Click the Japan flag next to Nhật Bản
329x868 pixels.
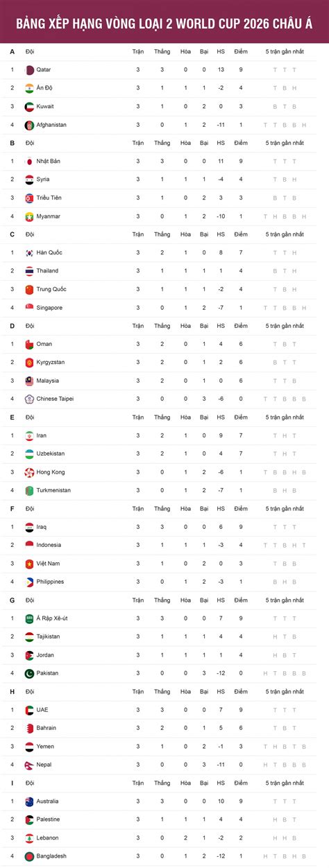(29, 162)
